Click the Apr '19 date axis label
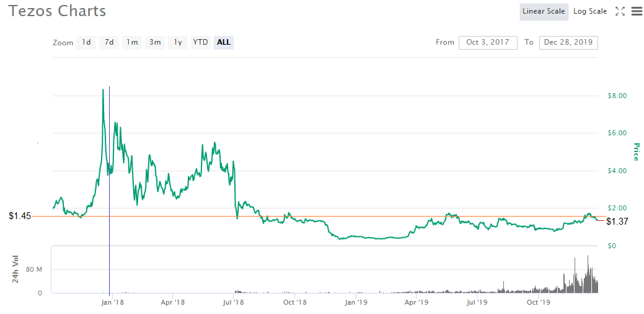This screenshot has height=314, width=644. (416, 302)
